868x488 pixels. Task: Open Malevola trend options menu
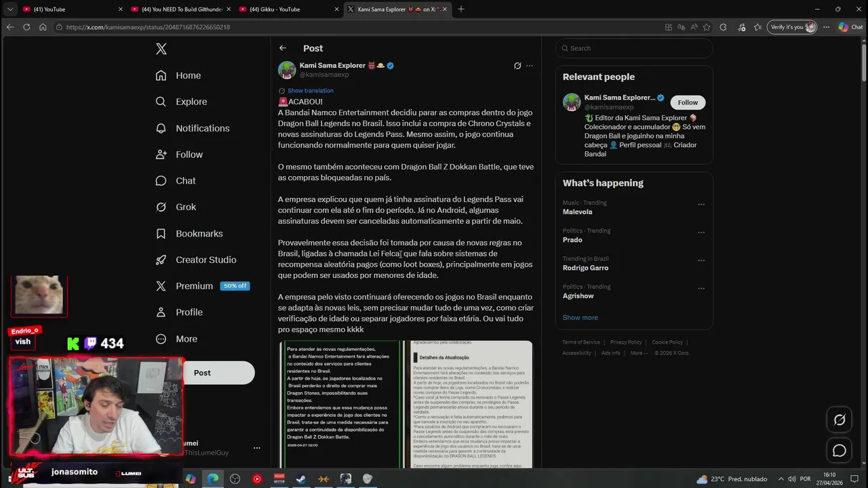point(701,204)
